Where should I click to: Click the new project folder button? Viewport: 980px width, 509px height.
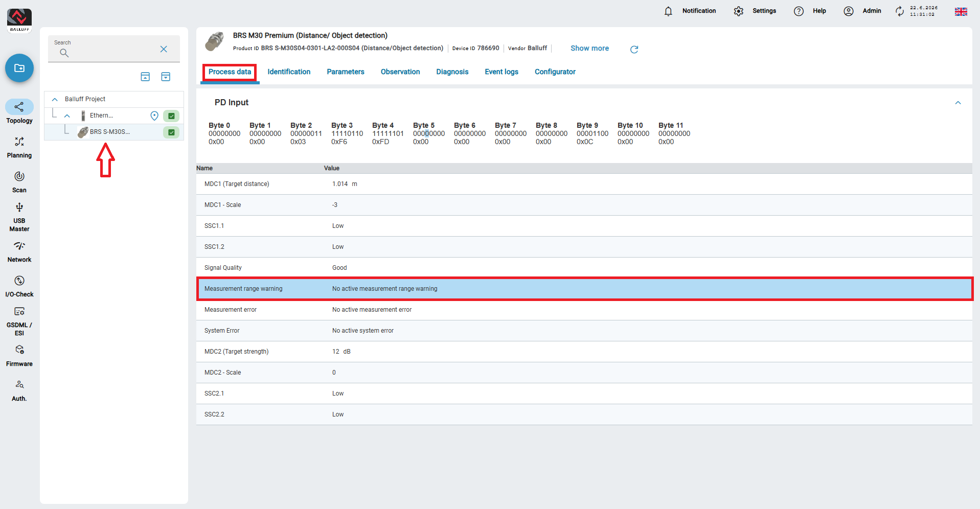[x=19, y=68]
